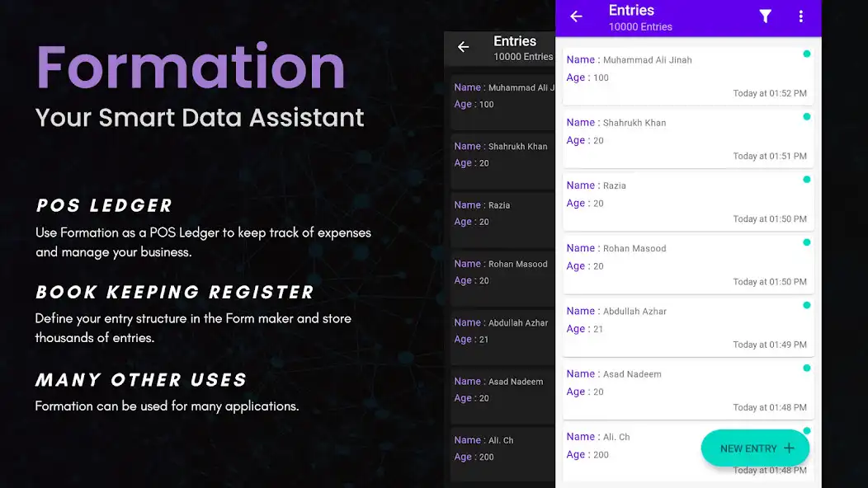The width and height of the screenshot is (868, 488).
Task: Click 10000 Entries subtitle in purple header
Action: (x=640, y=26)
